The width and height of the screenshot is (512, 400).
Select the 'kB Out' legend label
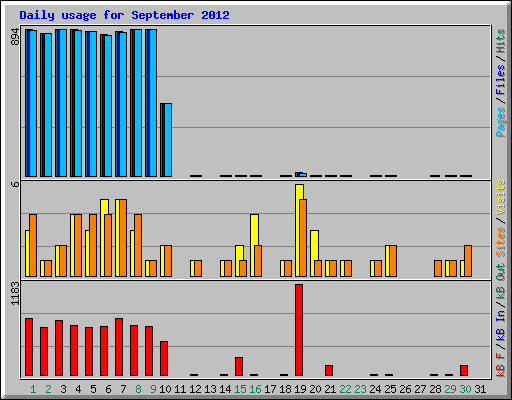click(501, 282)
